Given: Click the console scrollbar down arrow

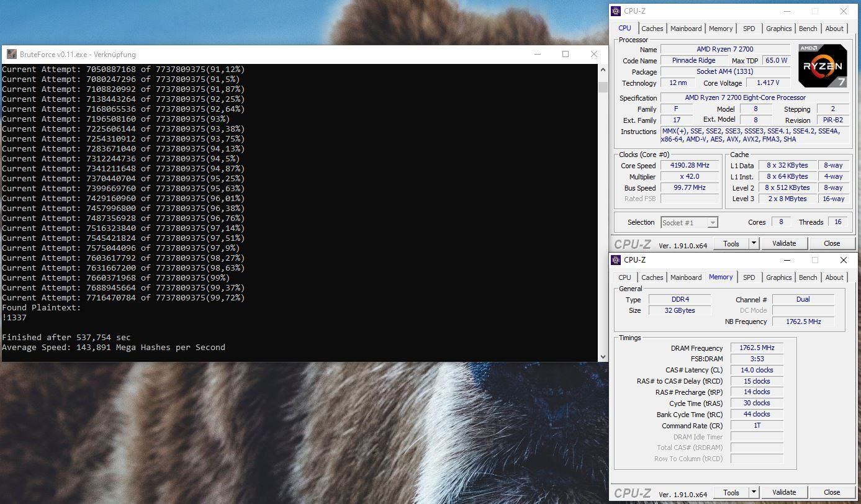Looking at the screenshot, I should coord(603,357).
